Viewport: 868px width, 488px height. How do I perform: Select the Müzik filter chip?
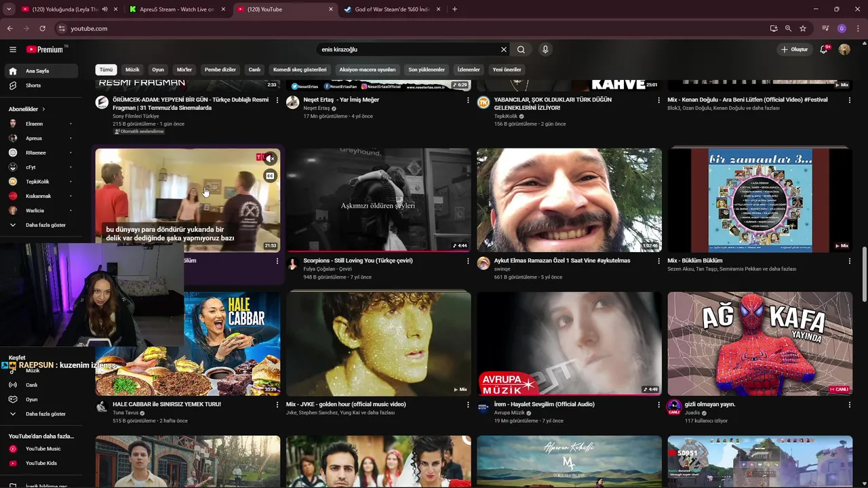pos(132,70)
